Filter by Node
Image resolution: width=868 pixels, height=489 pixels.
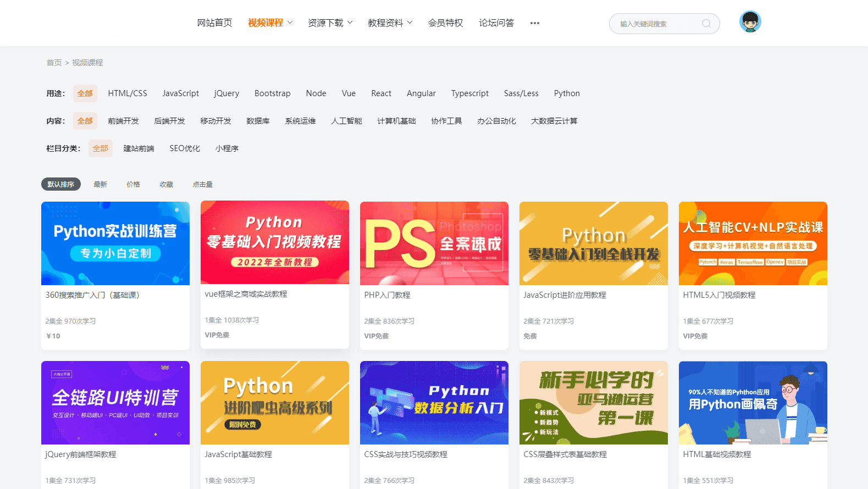(316, 93)
